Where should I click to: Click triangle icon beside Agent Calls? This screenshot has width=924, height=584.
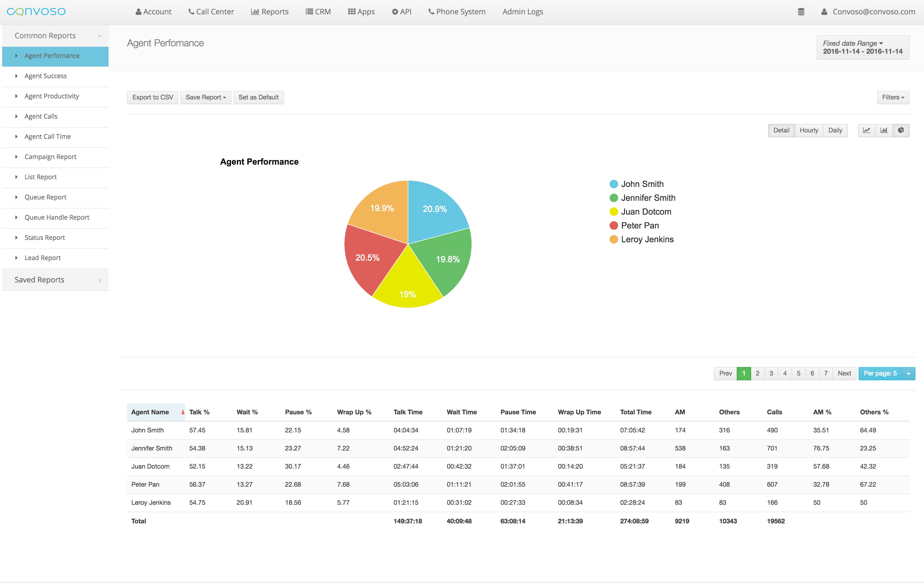coord(16,116)
